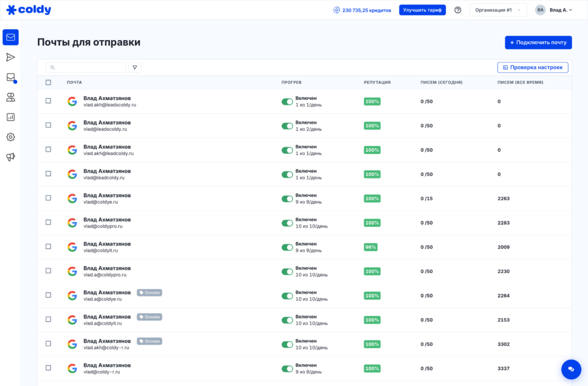This screenshot has width=588, height=386.
Task: Turn off warm-up for vlad.akh@leadscoldy.ru
Action: click(287, 102)
